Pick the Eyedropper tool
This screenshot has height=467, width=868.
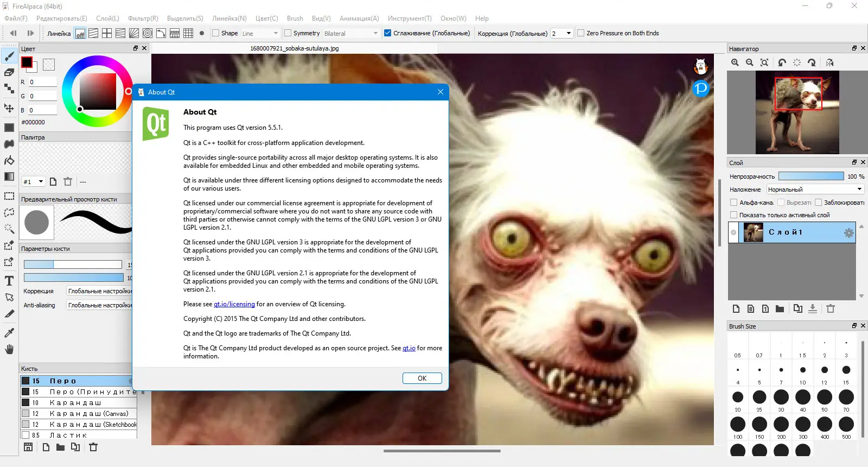[x=9, y=332]
